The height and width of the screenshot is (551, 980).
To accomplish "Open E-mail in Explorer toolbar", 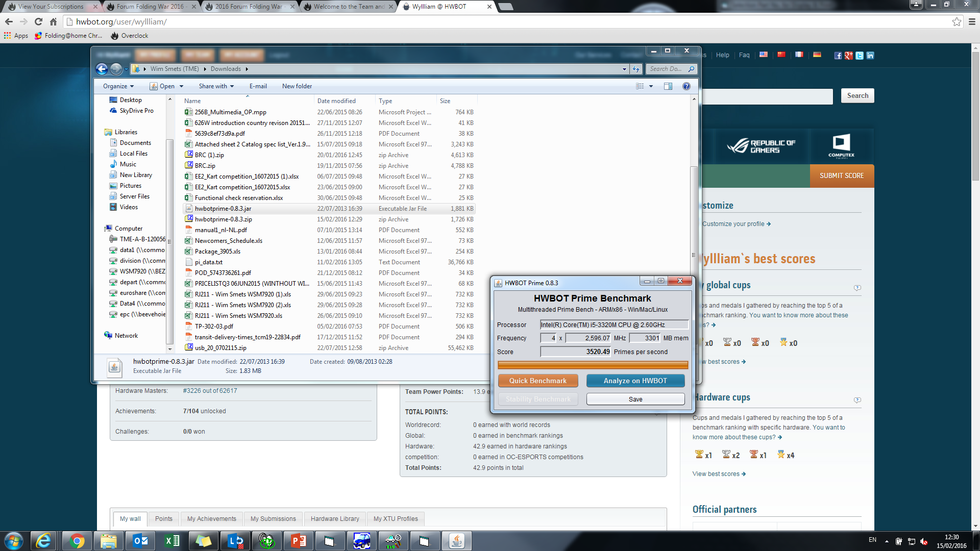I will (258, 86).
